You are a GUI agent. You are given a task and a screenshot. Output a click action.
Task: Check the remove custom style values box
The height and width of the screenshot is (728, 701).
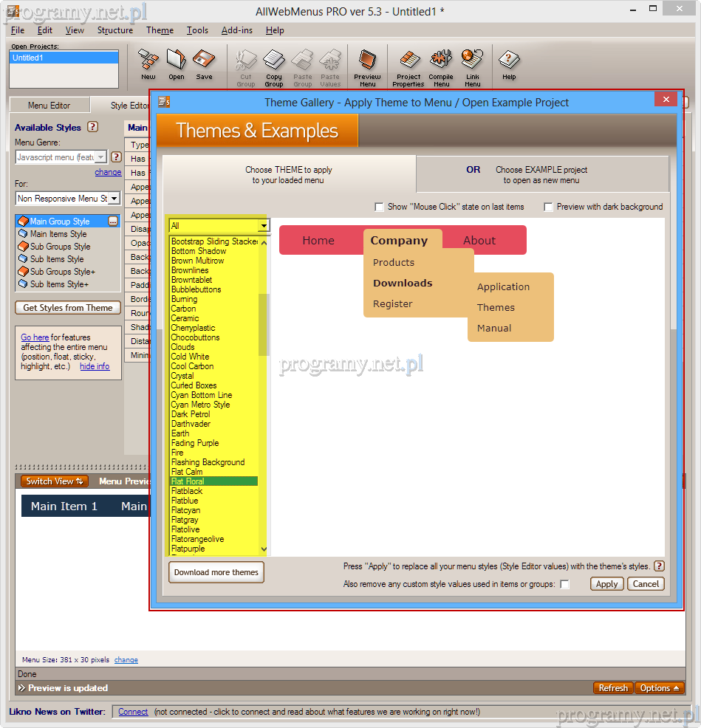pyautogui.click(x=565, y=585)
